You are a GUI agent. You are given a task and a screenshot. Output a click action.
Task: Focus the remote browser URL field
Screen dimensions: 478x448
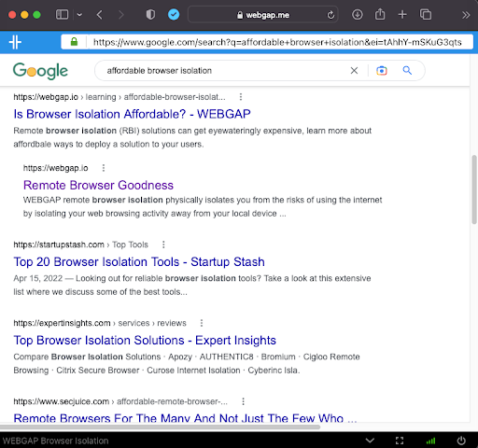pos(277,42)
